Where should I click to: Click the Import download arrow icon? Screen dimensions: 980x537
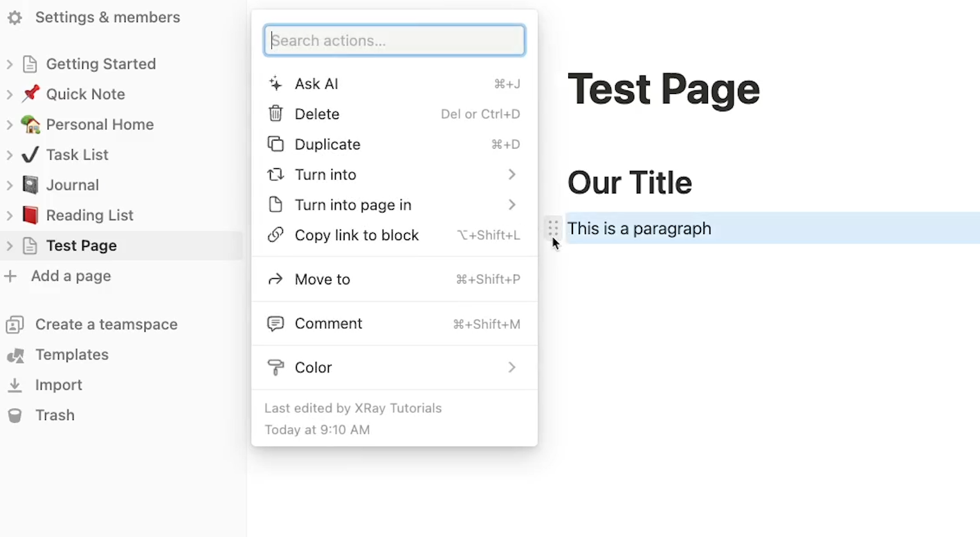(x=15, y=385)
